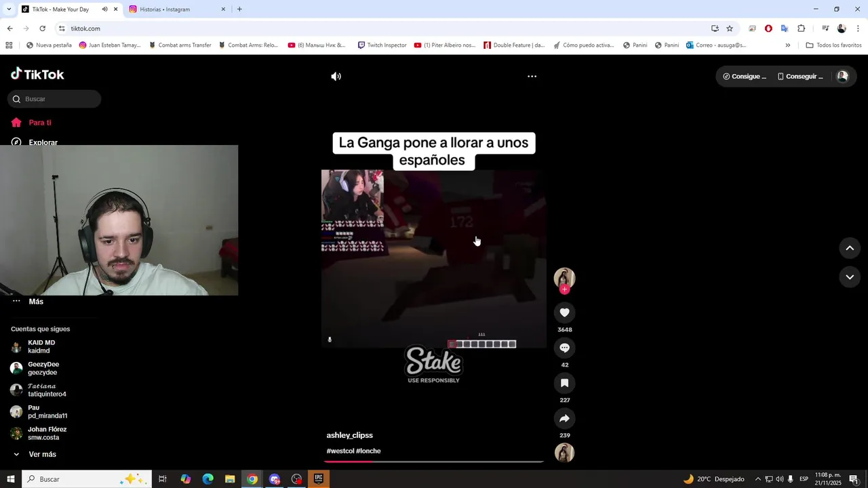This screenshot has width=868, height=488.
Task: Focus the Buscar search field in TikTok
Action: click(54, 99)
